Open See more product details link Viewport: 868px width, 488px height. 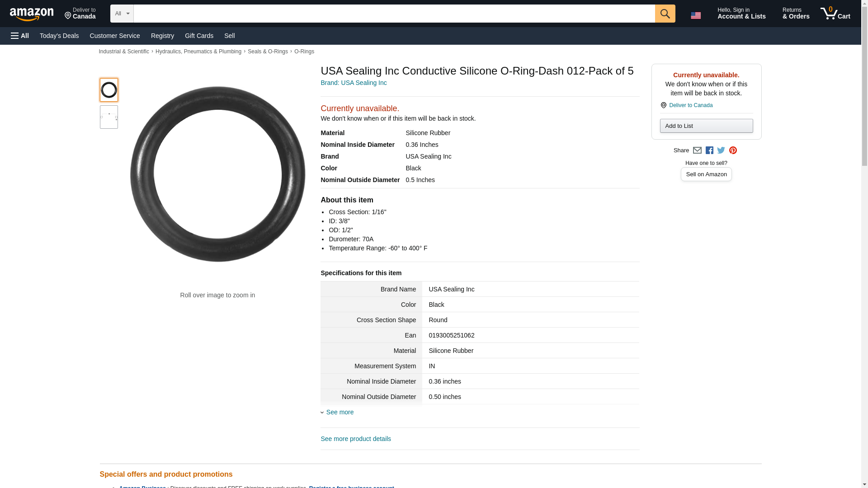tap(356, 439)
